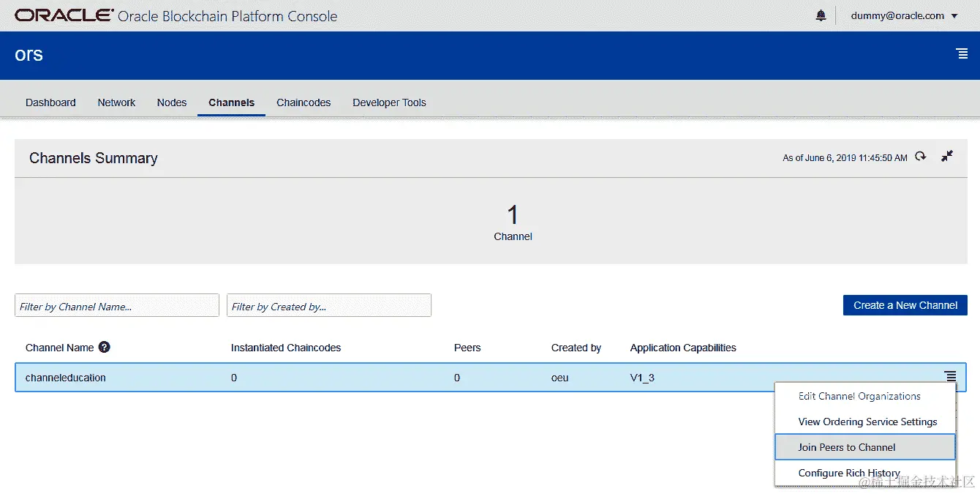Open the channeleducation row actions menu icon
The image size is (980, 494).
coord(950,376)
